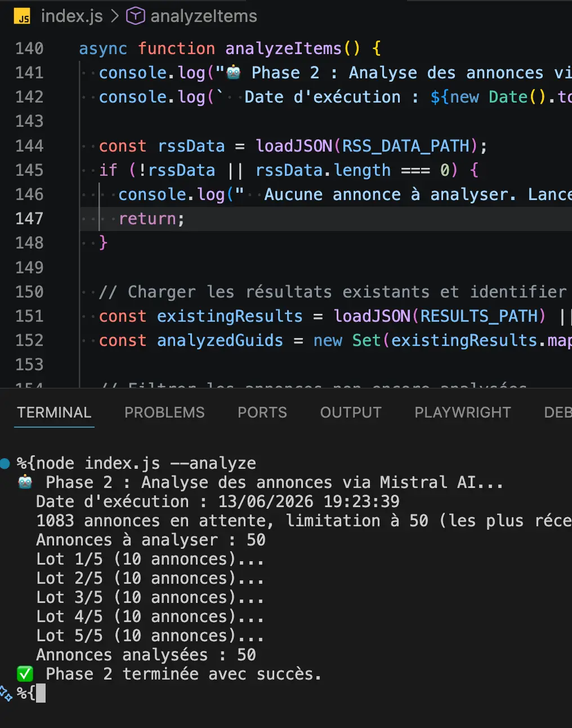Open the PORTS panel tab
This screenshot has height=728, width=572.
pos(262,412)
